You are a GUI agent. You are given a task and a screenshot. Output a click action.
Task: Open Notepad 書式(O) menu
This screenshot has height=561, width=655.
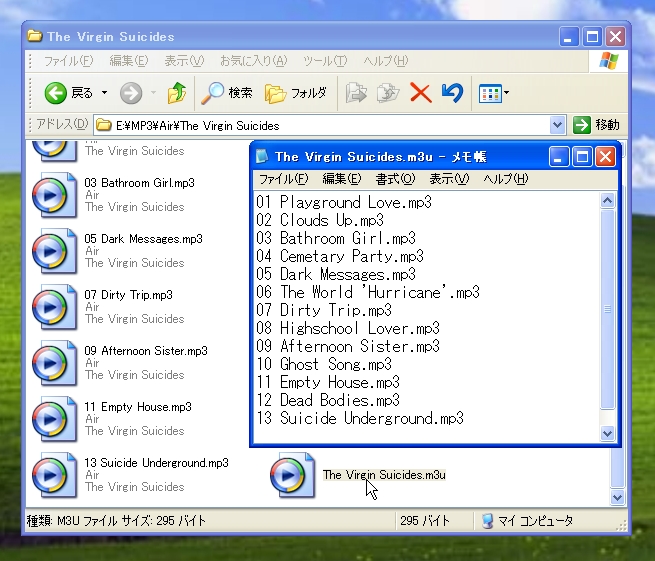(395, 179)
